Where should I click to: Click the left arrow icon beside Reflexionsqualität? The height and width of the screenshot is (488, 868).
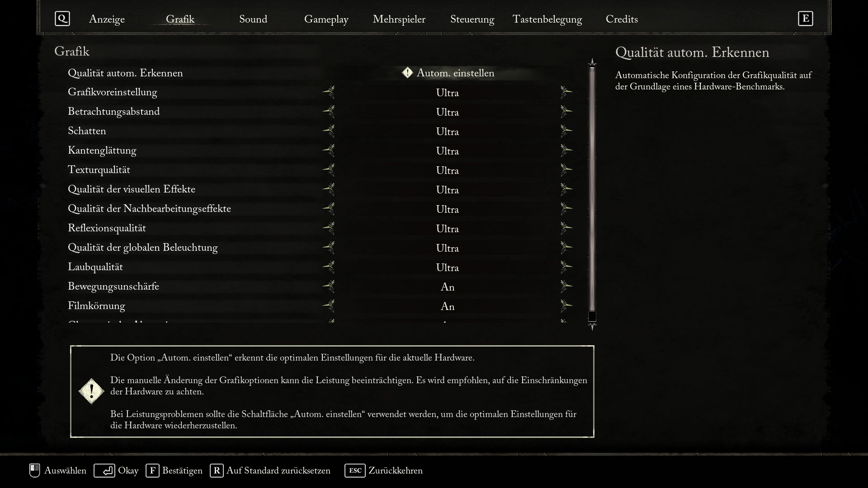click(329, 228)
